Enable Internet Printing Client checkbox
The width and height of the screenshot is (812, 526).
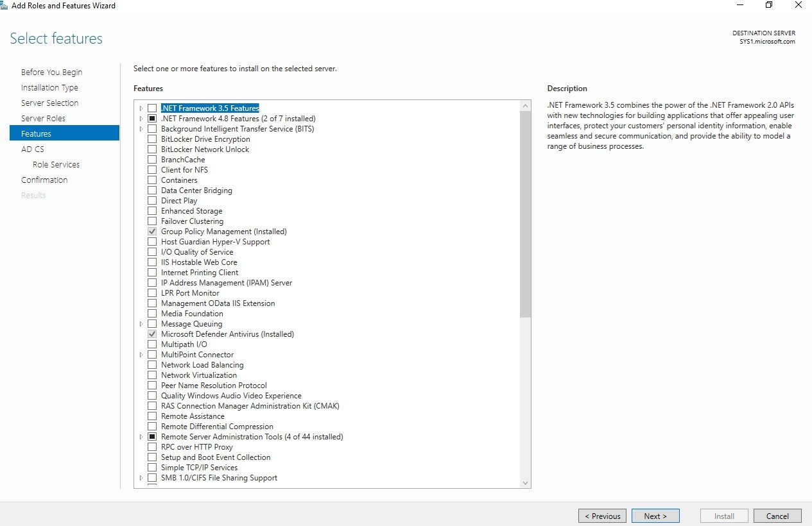[152, 273]
